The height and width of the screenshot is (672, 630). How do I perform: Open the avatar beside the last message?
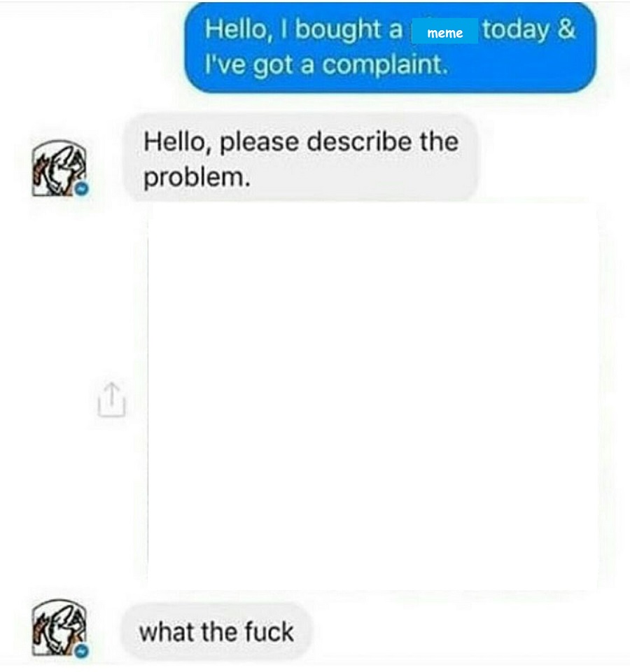coord(59,628)
